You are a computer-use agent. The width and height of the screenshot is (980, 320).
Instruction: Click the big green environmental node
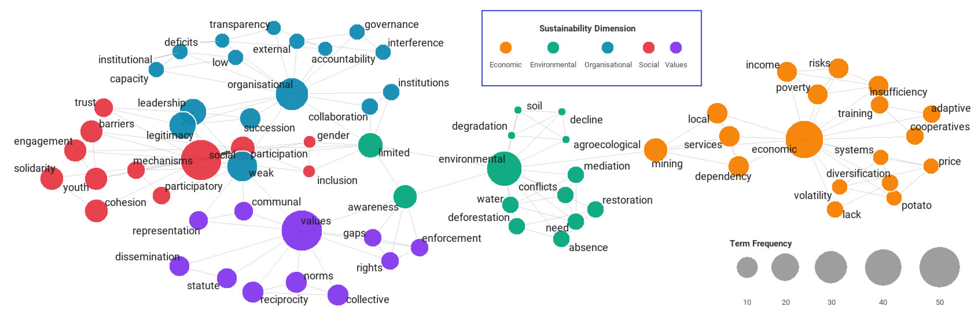tap(504, 168)
